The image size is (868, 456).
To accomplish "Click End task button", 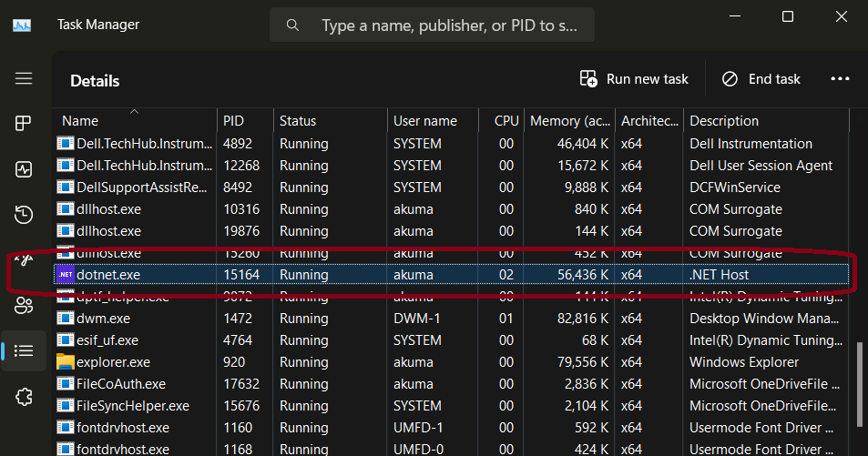I will click(761, 79).
